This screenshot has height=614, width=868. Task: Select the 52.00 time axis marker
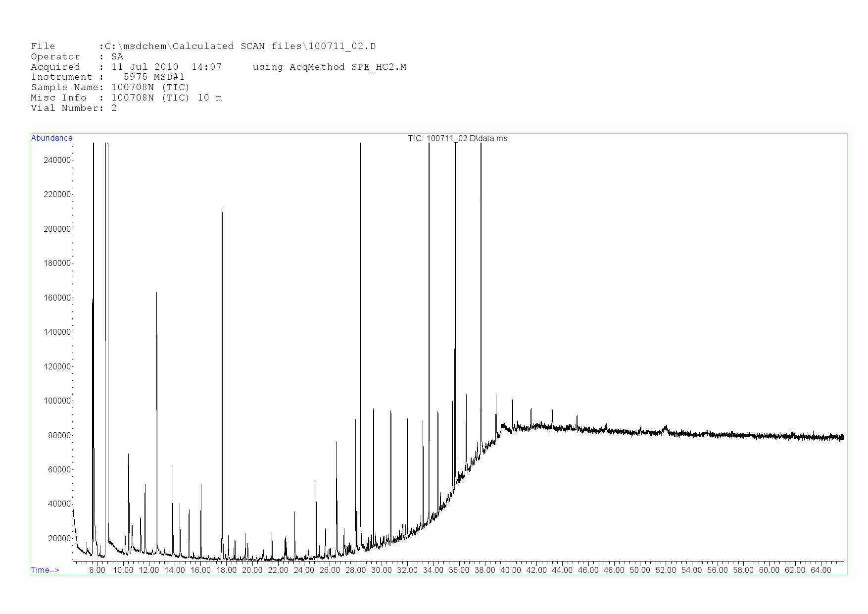[x=666, y=570]
